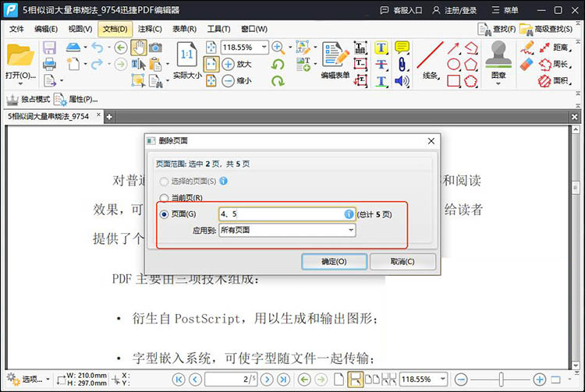The image size is (585, 392).
Task: Rotate page counterclockwise green arrow
Action: tap(278, 65)
